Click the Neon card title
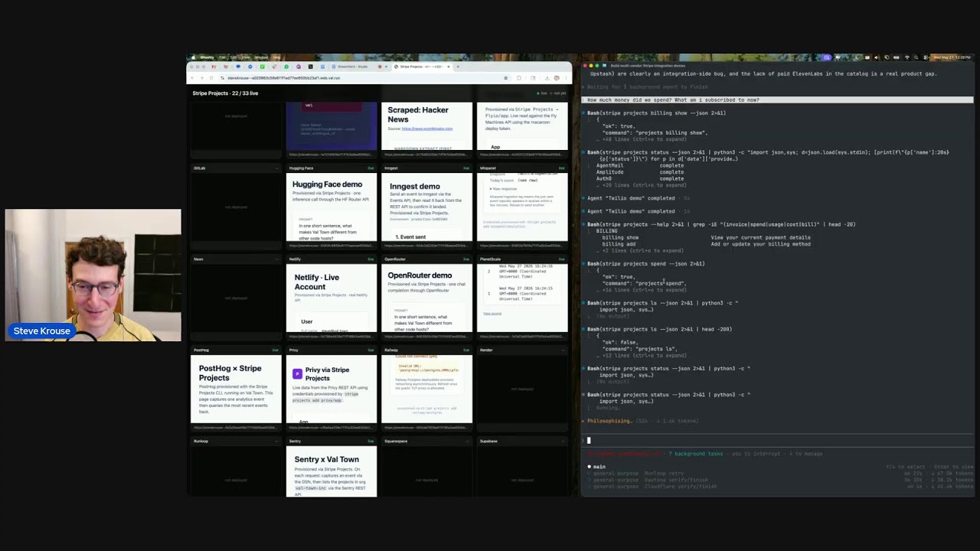This screenshot has width=980, height=551. tap(198, 259)
